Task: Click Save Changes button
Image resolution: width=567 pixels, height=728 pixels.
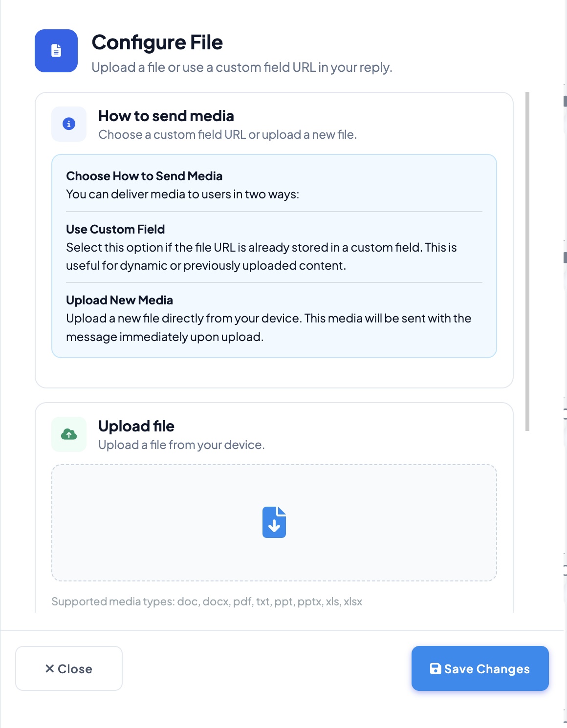Action: pos(480,668)
